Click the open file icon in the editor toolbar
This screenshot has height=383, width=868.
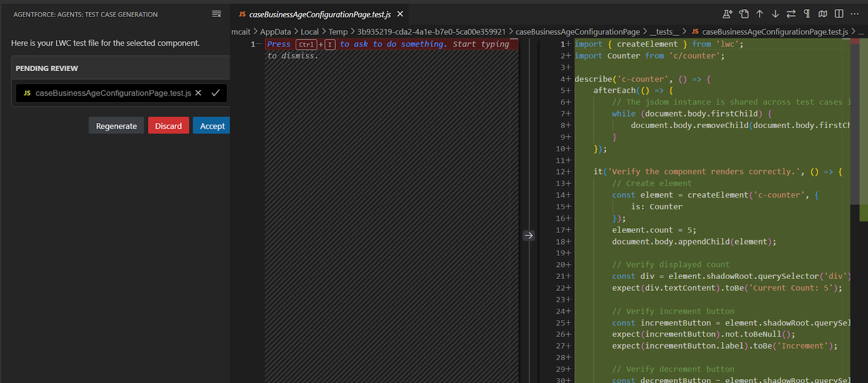(744, 14)
